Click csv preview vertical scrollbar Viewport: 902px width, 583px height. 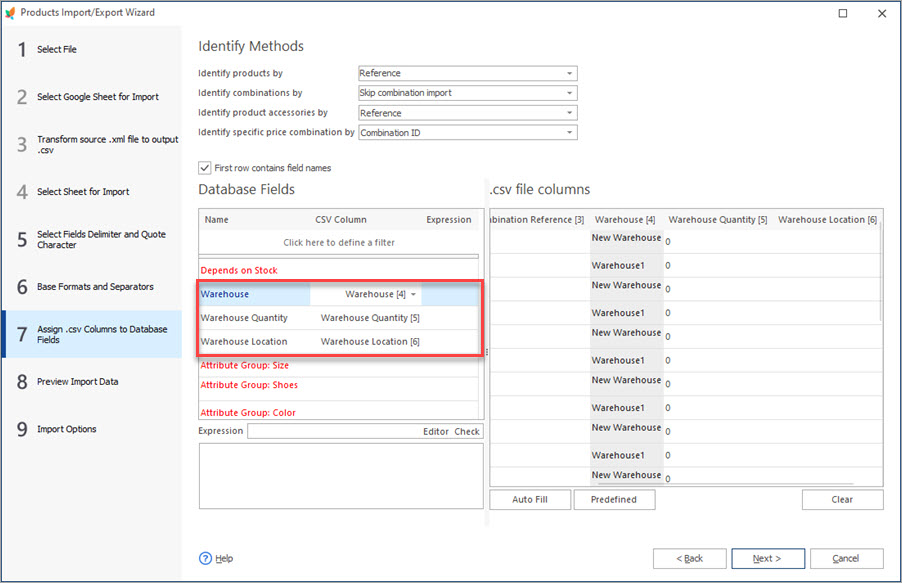pos(880,272)
